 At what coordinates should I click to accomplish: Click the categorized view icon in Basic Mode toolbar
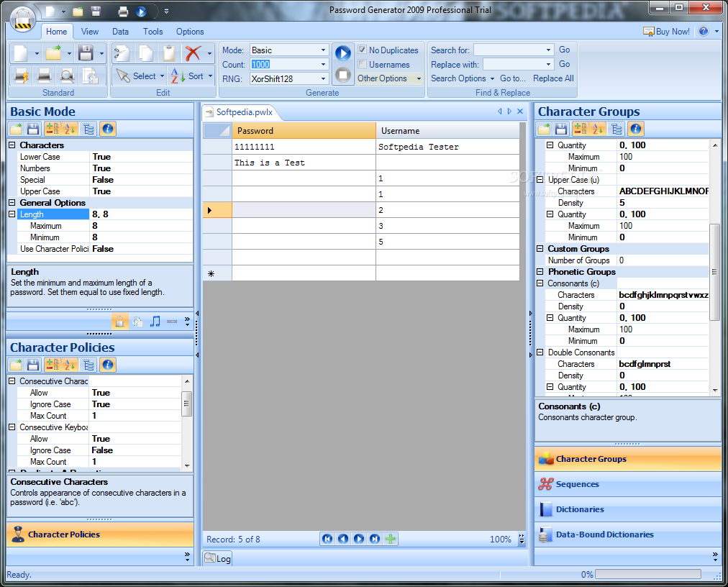(52, 129)
